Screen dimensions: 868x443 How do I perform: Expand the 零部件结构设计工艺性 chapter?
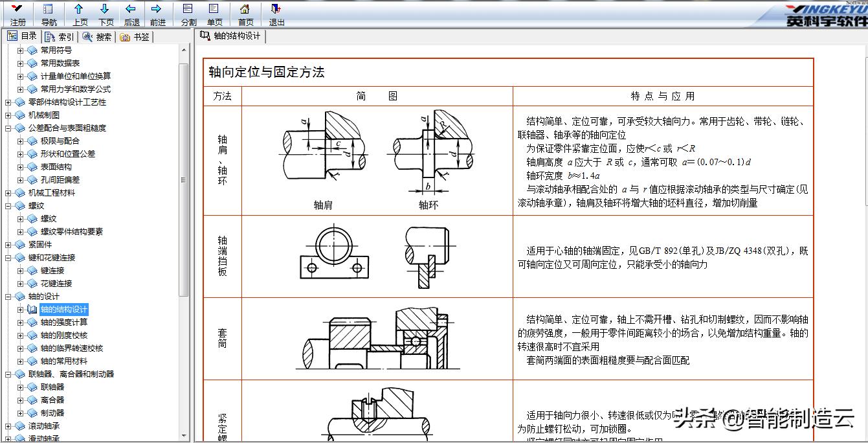8,102
